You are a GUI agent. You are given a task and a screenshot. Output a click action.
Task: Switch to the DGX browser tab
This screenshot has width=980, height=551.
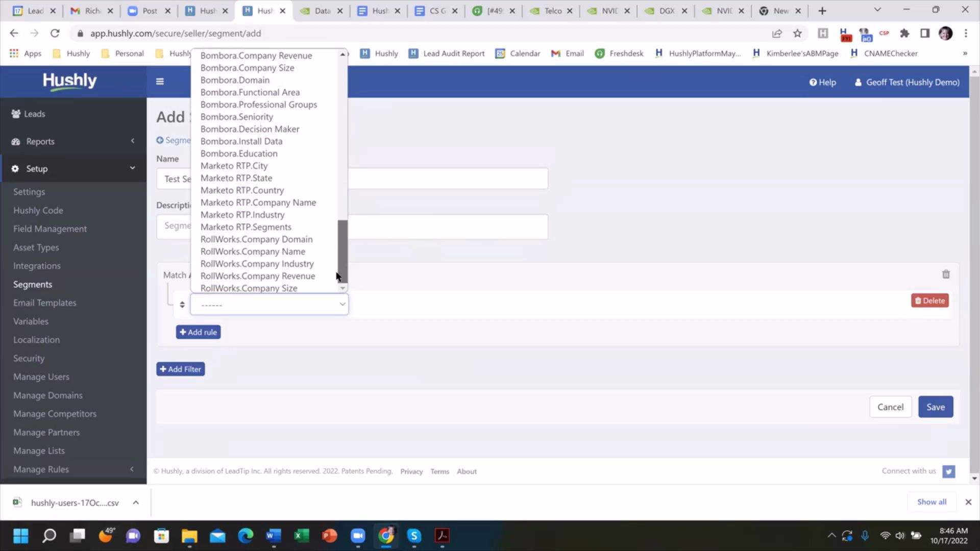666,10
